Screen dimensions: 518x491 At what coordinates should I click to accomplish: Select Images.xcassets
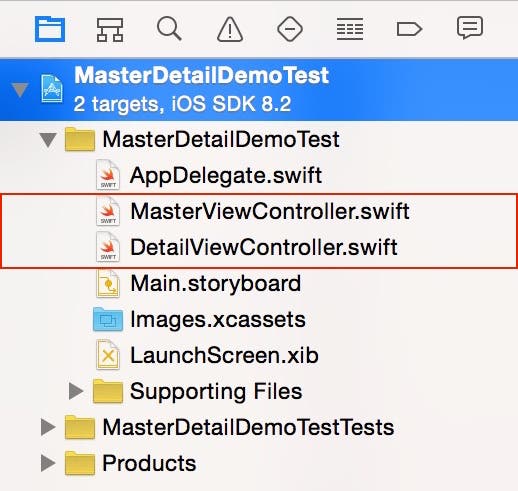click(x=218, y=319)
